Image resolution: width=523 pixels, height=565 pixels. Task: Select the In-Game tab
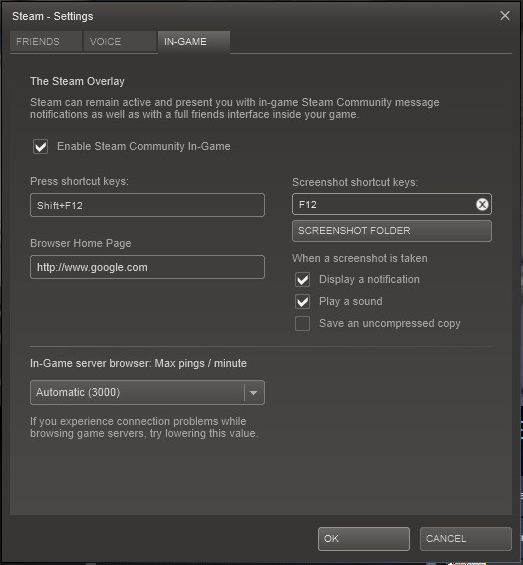click(x=194, y=41)
